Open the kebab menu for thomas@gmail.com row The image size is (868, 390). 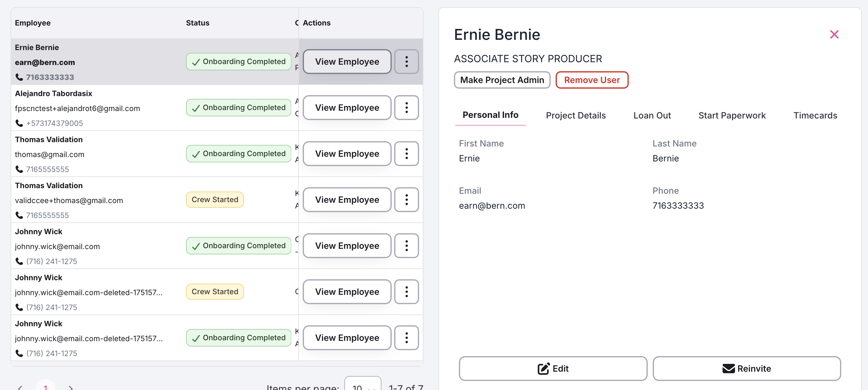pos(406,154)
